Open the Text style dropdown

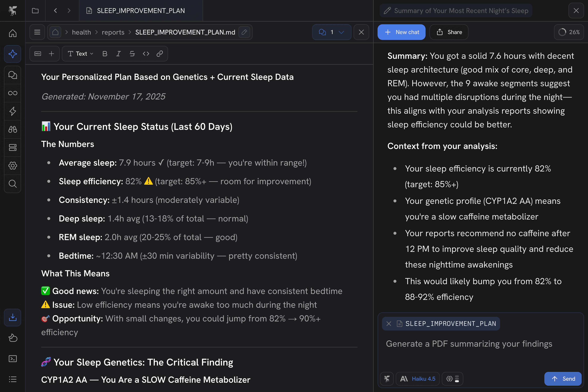[81, 54]
